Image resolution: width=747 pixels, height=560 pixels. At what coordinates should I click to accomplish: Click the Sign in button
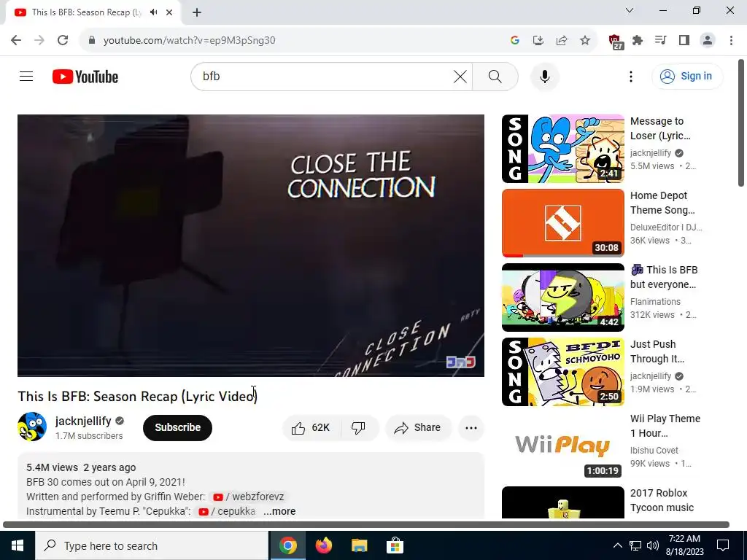[687, 76]
